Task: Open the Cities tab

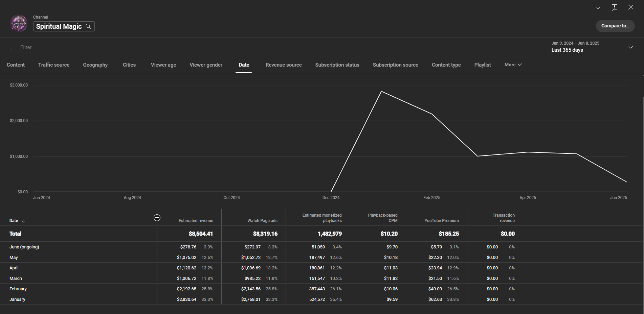Action: tap(129, 65)
